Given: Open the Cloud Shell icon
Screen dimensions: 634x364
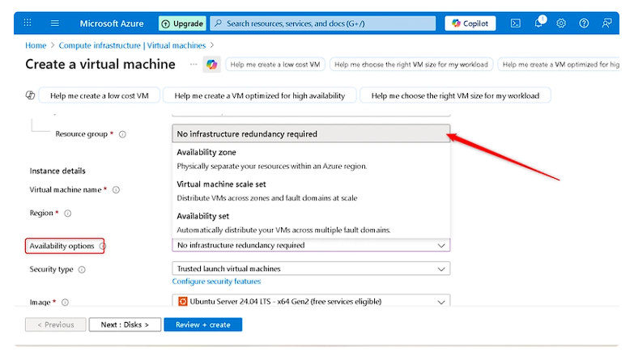Looking at the screenshot, I should [516, 23].
